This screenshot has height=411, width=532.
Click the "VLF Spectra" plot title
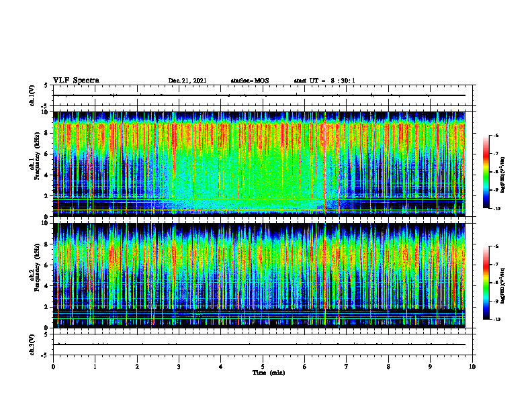click(76, 81)
